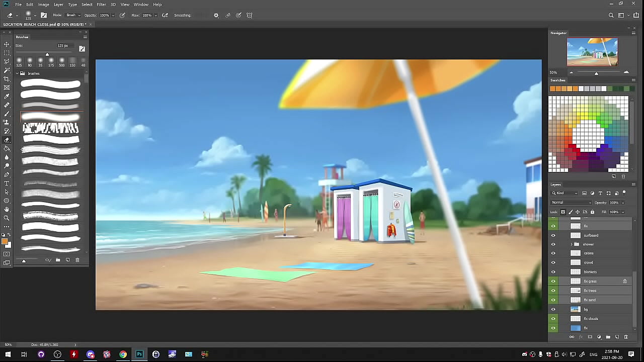Open smoothing options gear icon
This screenshot has width=644, height=362.
click(216, 16)
